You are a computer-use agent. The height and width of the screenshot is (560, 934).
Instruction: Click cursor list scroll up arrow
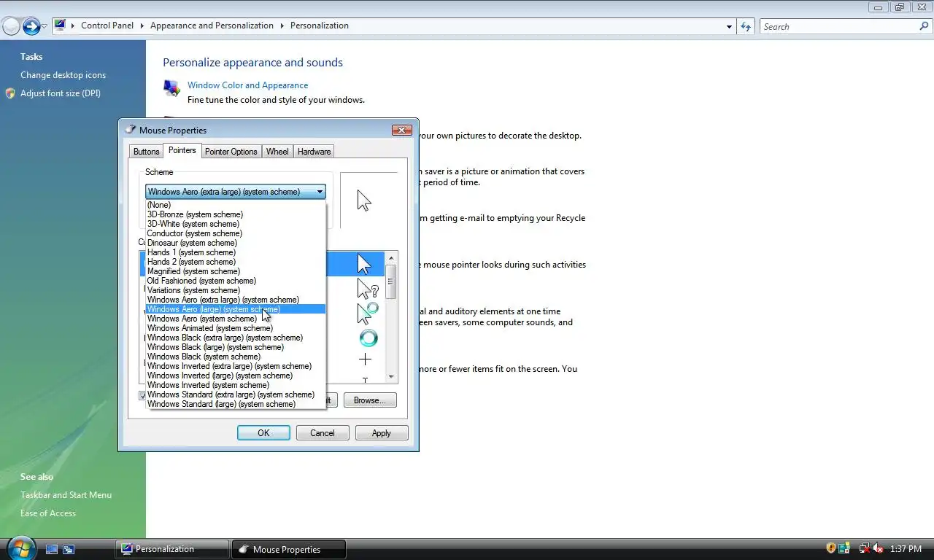point(391,257)
